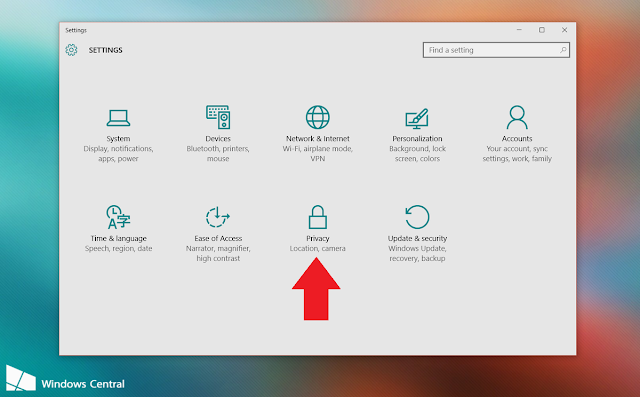Click the search magnifier icon
The height and width of the screenshot is (397, 640).
click(x=563, y=50)
